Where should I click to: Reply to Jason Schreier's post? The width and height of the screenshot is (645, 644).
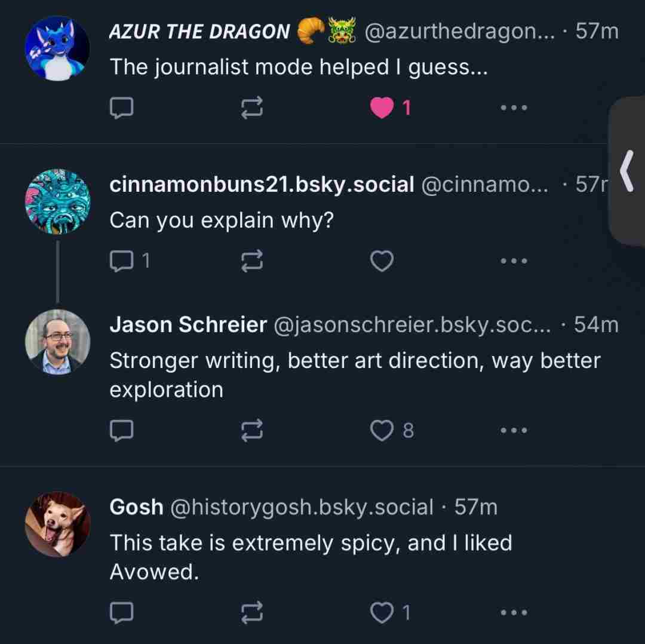coord(122,430)
